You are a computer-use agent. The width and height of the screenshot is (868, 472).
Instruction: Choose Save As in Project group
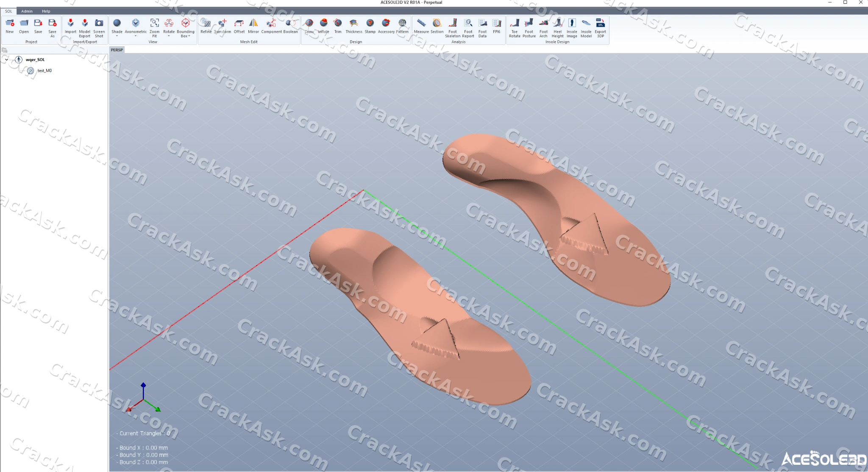[52, 28]
